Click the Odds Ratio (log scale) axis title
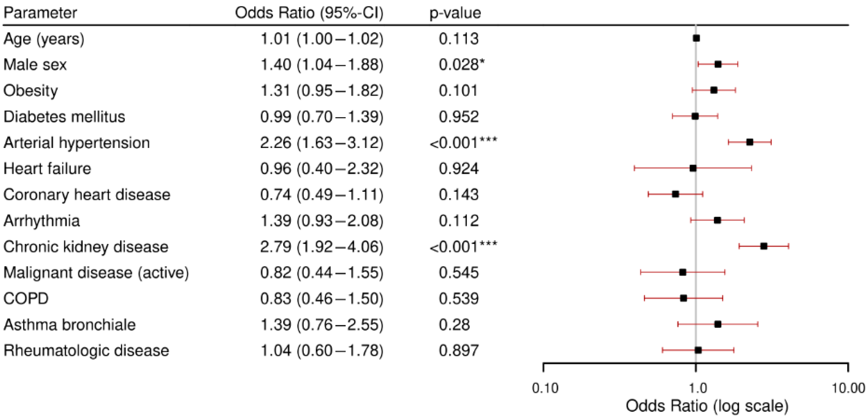Viewport: 868px width, 420px height. [x=707, y=406]
